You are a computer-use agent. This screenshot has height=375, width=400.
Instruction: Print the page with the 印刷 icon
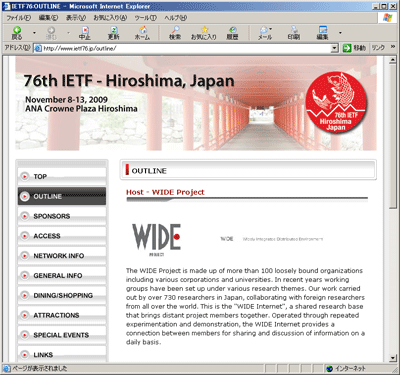coord(294,33)
